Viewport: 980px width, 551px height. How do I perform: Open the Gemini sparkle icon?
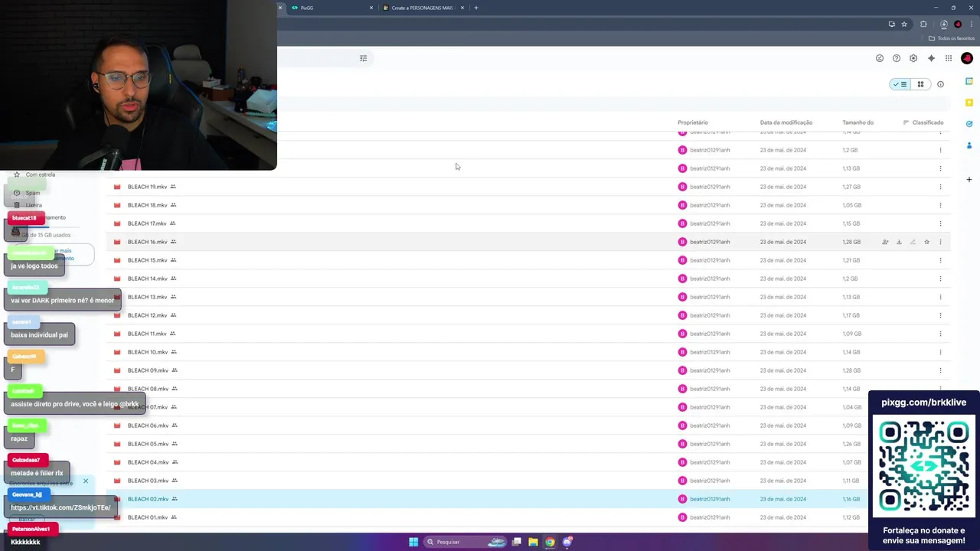pos(931,58)
